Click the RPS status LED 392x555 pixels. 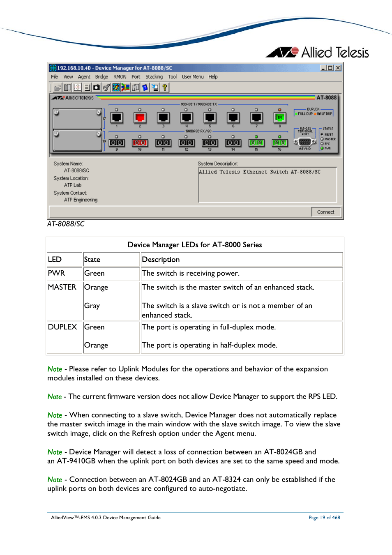click(x=322, y=144)
